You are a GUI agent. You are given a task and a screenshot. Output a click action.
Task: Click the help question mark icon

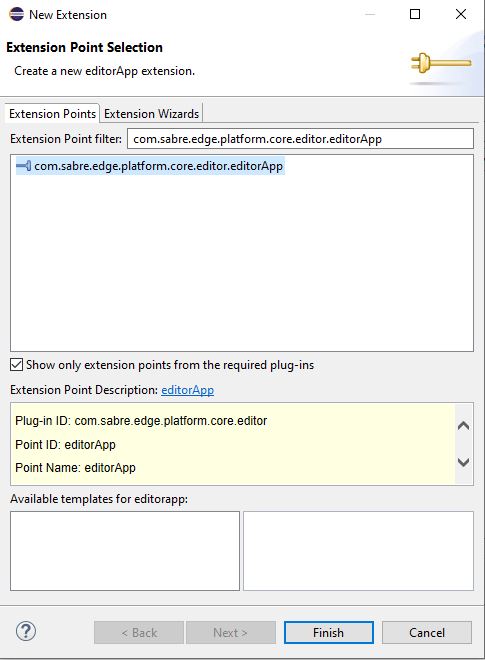click(x=26, y=631)
